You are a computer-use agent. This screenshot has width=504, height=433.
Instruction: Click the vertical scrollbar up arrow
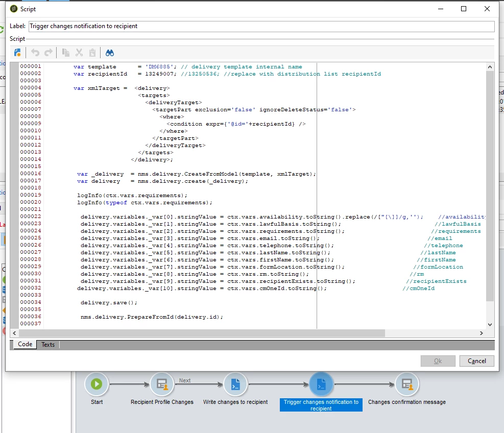490,67
